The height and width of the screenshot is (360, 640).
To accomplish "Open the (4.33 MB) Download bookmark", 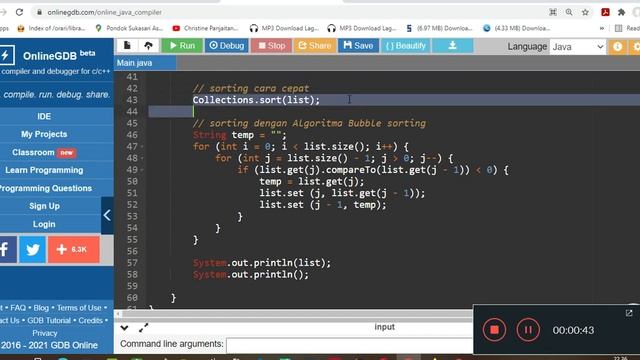I will [x=516, y=28].
